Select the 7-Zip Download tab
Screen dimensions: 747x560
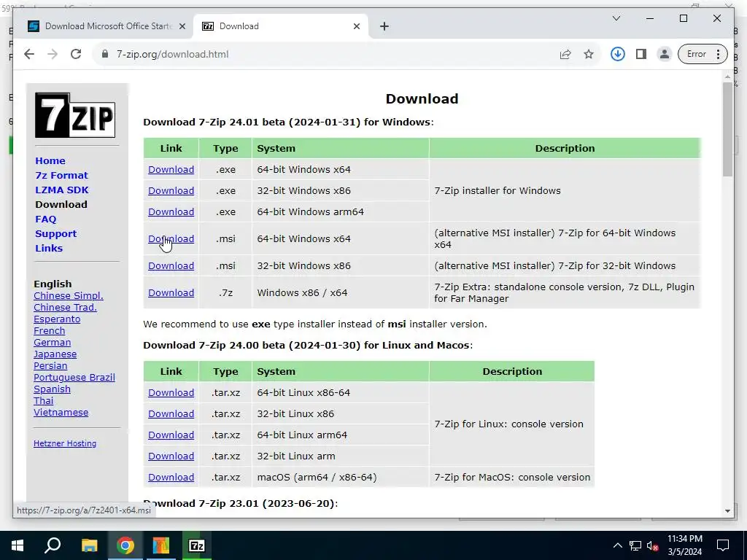click(281, 26)
